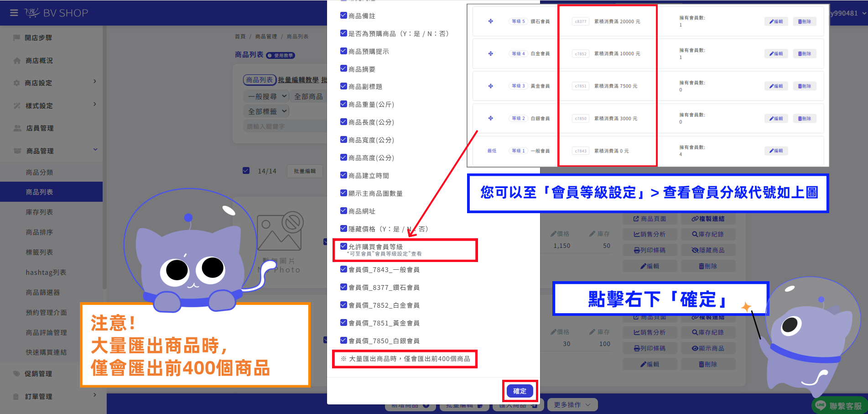Open 商品頁面 for the 1,150 product

(650, 219)
